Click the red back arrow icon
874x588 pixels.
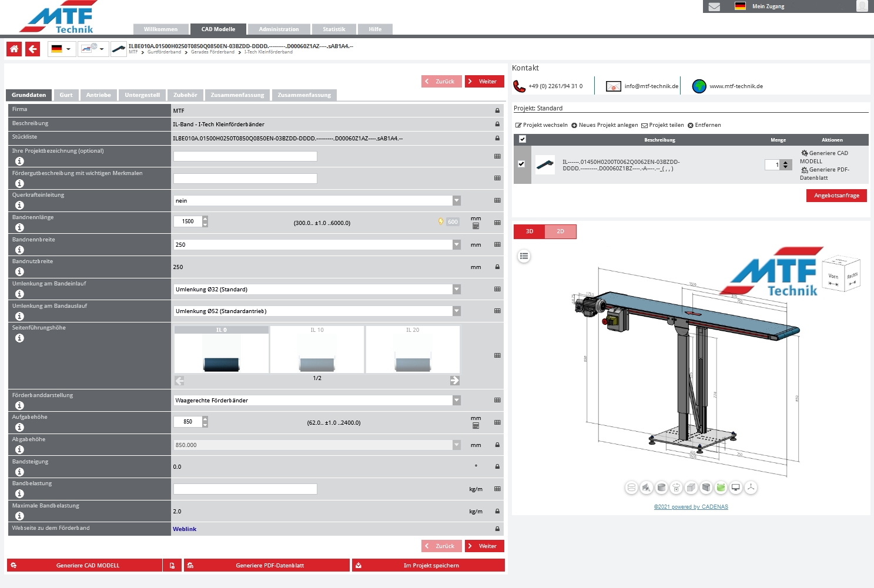(x=33, y=49)
